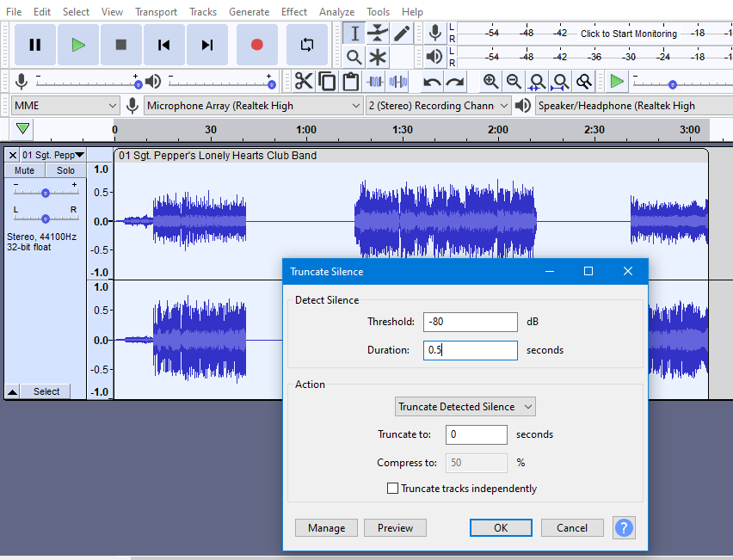The width and height of the screenshot is (733, 560).
Task: Click the Zoom In icon
Action: (x=490, y=82)
